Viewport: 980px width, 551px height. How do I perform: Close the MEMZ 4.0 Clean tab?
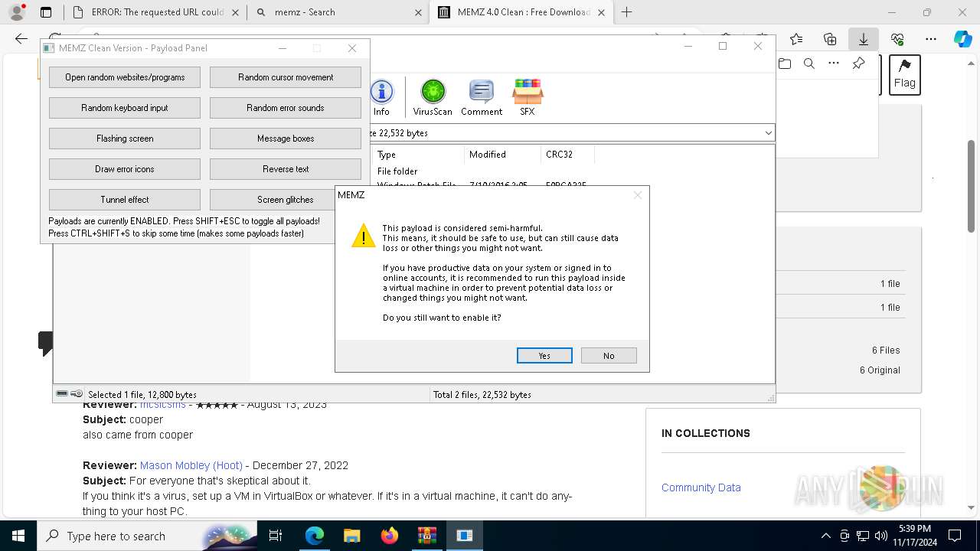(x=602, y=12)
